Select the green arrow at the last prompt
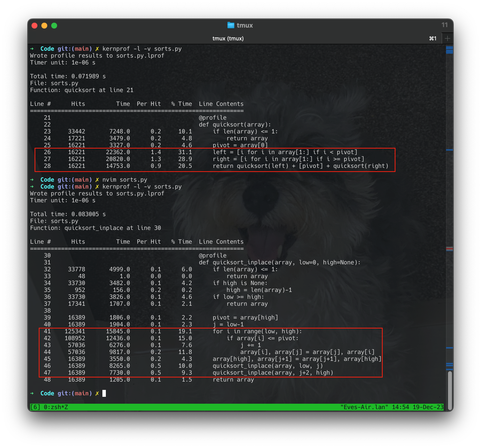The height and width of the screenshot is (448, 481). (x=32, y=393)
